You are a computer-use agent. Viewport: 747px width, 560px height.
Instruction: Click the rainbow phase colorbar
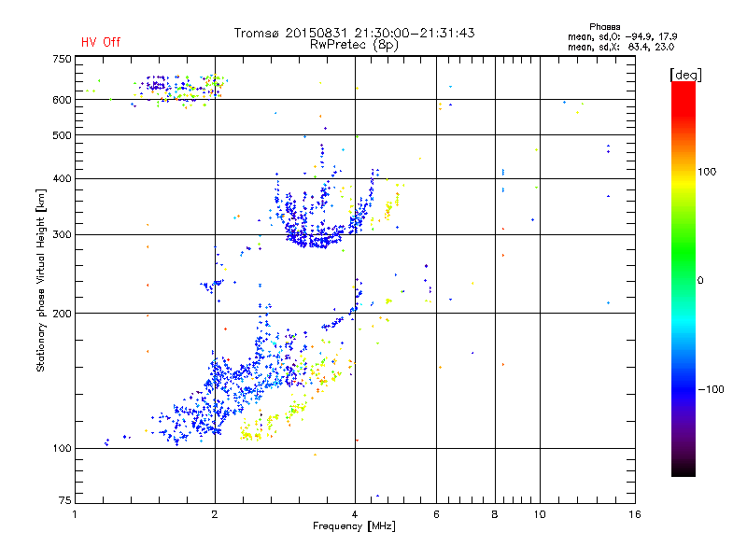[684, 278]
